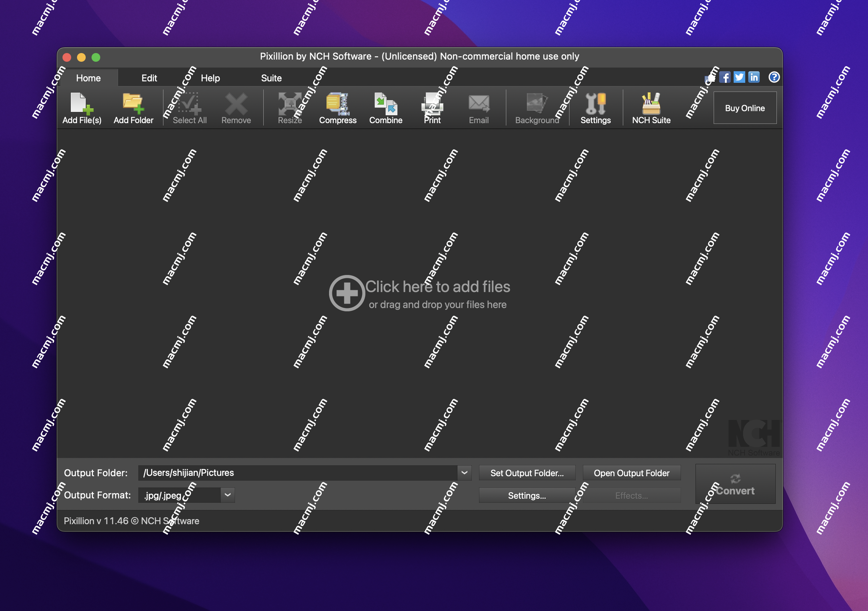Image resolution: width=868 pixels, height=611 pixels.
Task: Click the Select All toolbar icon
Action: [190, 104]
